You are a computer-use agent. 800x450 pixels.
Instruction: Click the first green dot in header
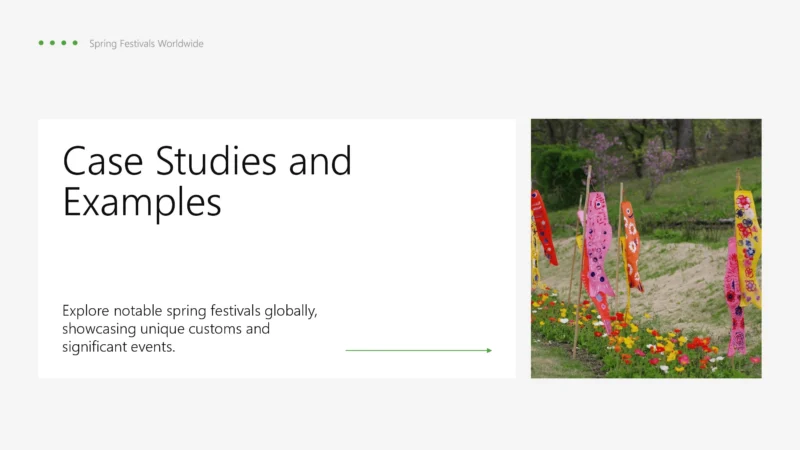[41, 43]
